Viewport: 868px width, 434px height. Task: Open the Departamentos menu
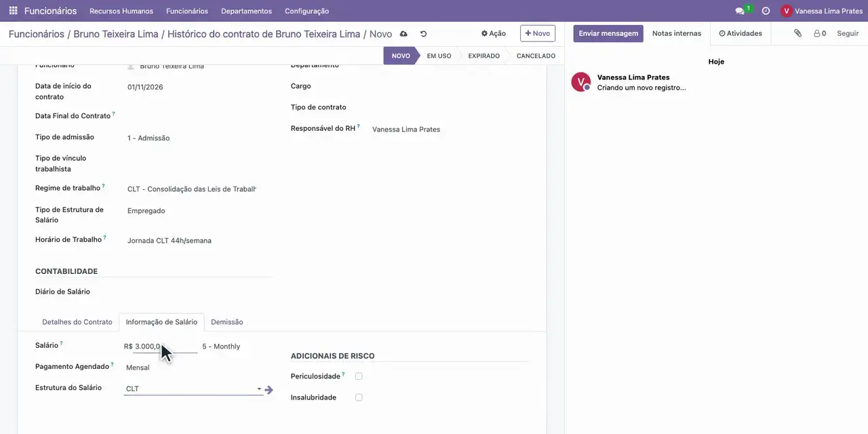click(x=246, y=11)
